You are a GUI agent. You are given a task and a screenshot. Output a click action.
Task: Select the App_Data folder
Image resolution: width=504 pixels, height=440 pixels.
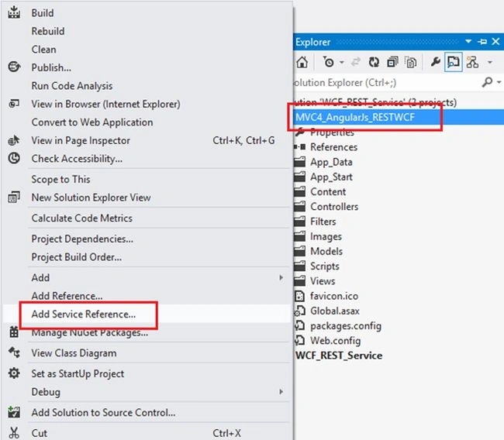tap(331, 162)
